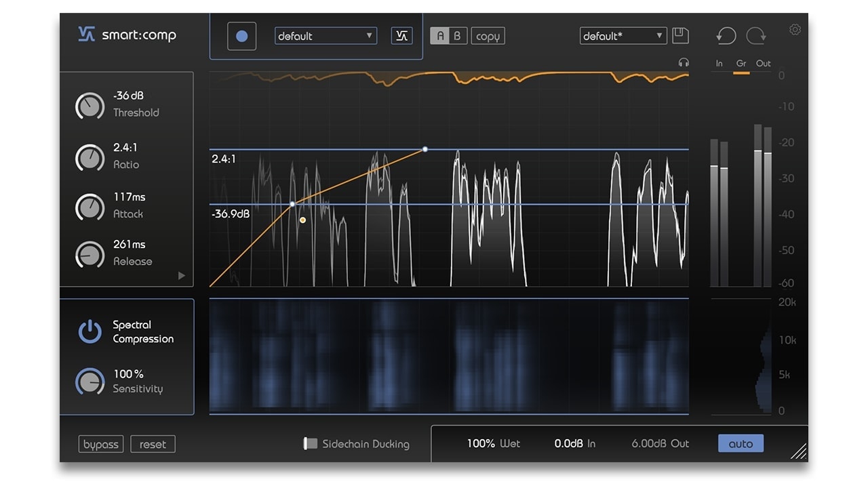
Task: Open settings via gear icon
Action: pyautogui.click(x=795, y=29)
